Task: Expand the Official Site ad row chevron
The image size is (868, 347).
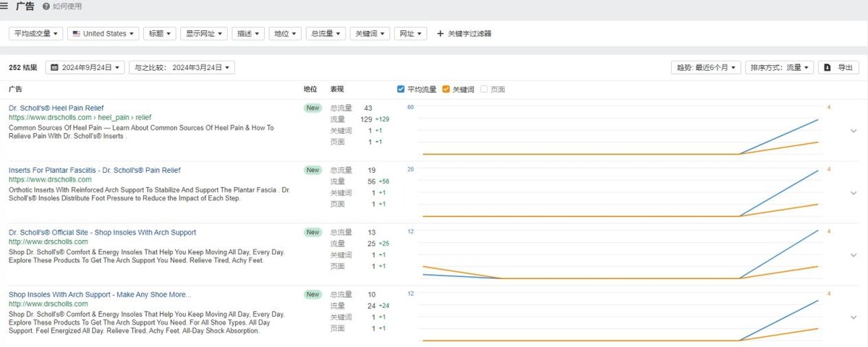Action: click(x=854, y=255)
